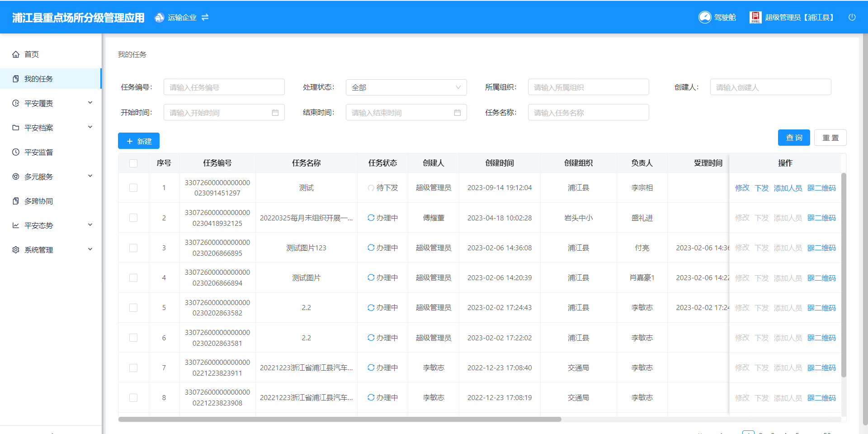The height and width of the screenshot is (434, 868).
Task: Click the 二维码 QR icon for row 1
Action: click(811, 188)
